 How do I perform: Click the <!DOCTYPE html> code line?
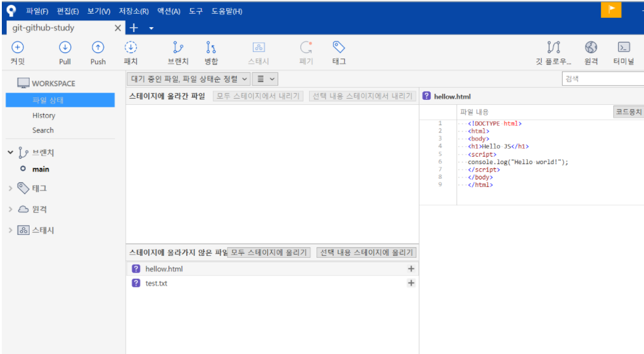(495, 123)
